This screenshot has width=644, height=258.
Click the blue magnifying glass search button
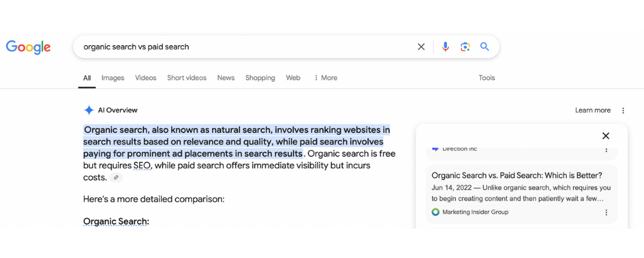485,46
